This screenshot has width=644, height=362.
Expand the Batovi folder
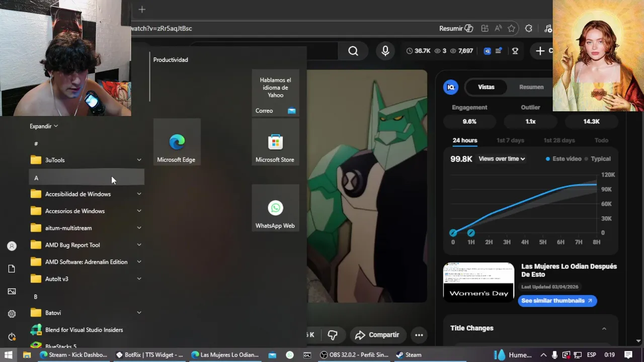click(x=87, y=313)
